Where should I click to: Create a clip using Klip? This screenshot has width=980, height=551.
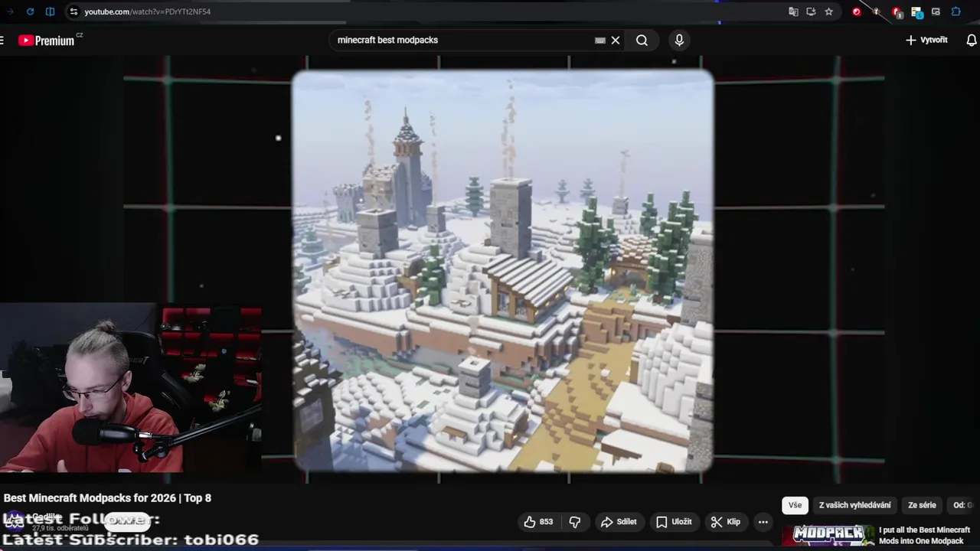726,522
